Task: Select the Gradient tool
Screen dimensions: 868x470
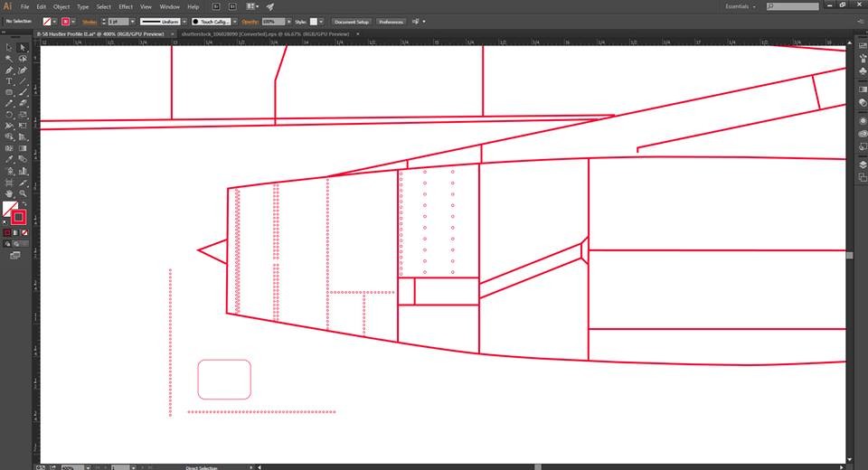Action: (x=23, y=148)
